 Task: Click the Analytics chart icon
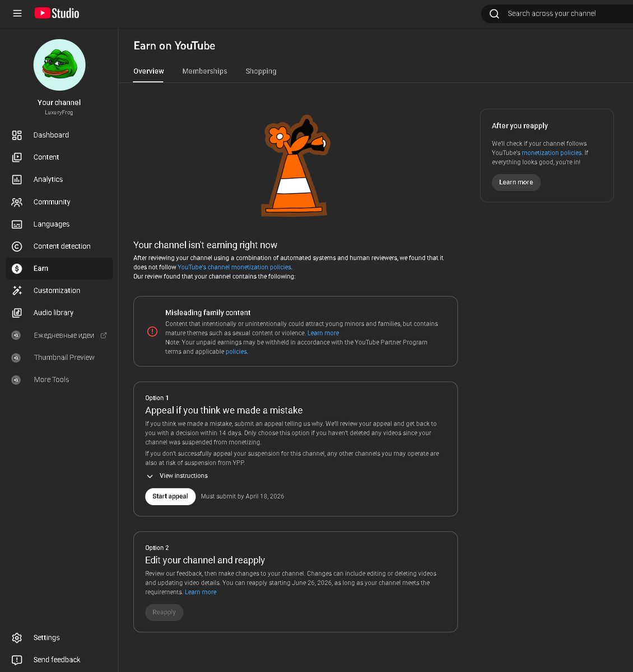point(17,180)
